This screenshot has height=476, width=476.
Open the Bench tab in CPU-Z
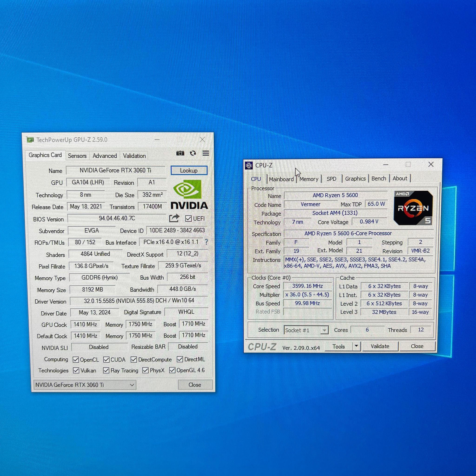tap(379, 178)
